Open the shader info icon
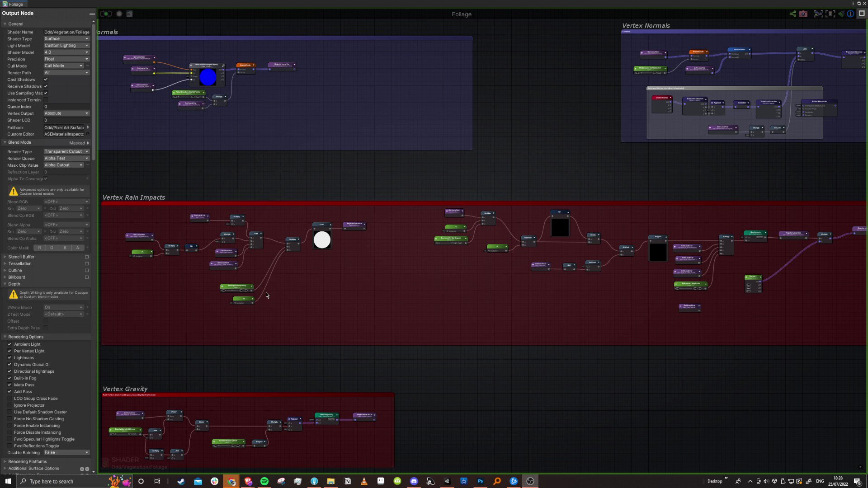This screenshot has height=488, width=868. [x=850, y=14]
